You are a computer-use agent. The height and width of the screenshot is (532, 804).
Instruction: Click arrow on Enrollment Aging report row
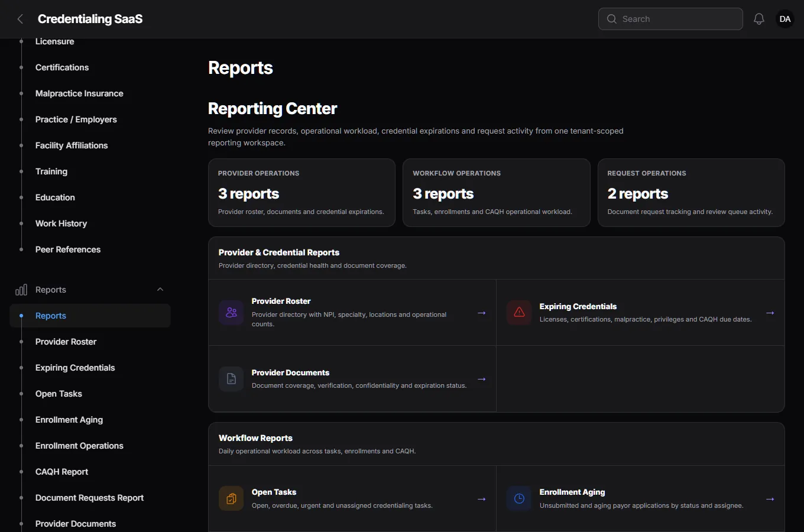(770, 499)
